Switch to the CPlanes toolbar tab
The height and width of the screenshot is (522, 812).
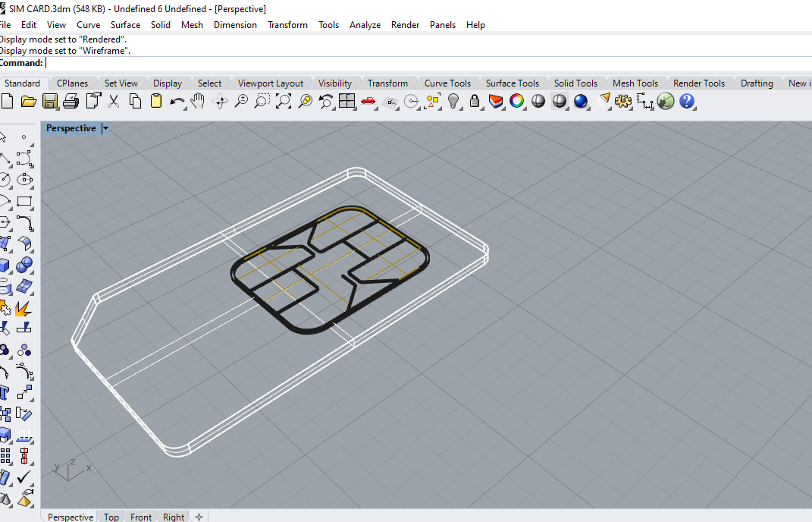pos(73,83)
